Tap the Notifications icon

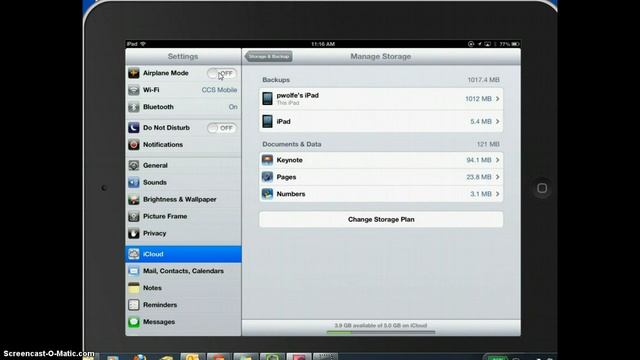point(133,144)
